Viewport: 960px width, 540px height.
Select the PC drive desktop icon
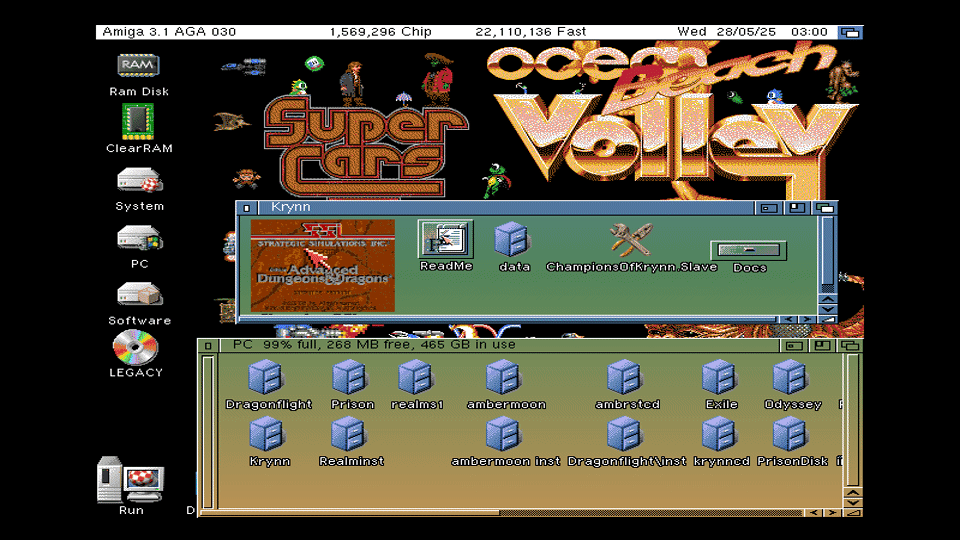click(x=140, y=238)
